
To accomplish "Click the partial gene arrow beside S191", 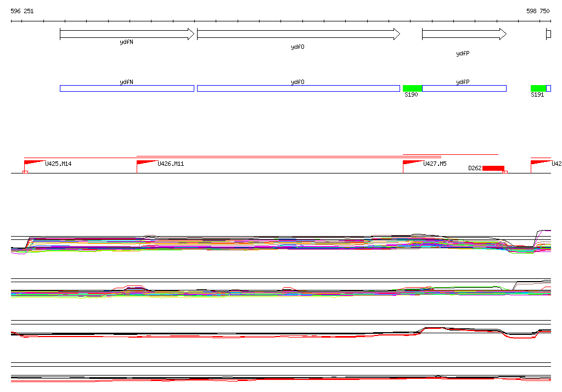I will (x=548, y=34).
